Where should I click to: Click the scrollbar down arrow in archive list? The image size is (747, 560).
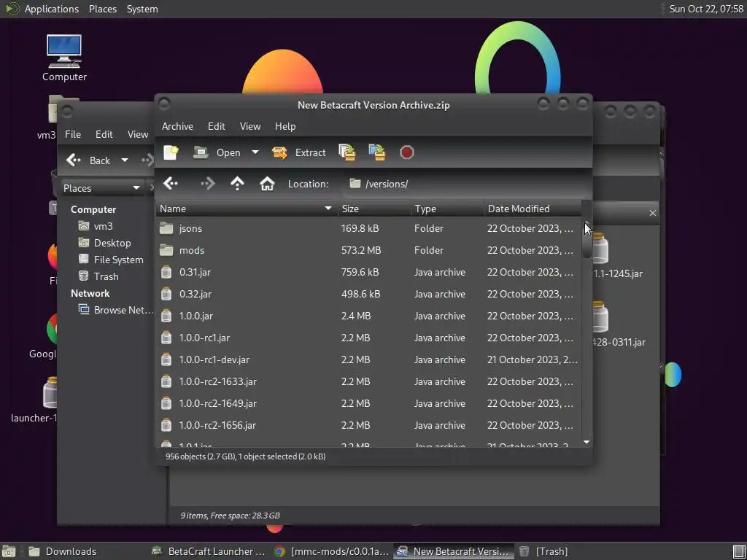[x=587, y=443]
